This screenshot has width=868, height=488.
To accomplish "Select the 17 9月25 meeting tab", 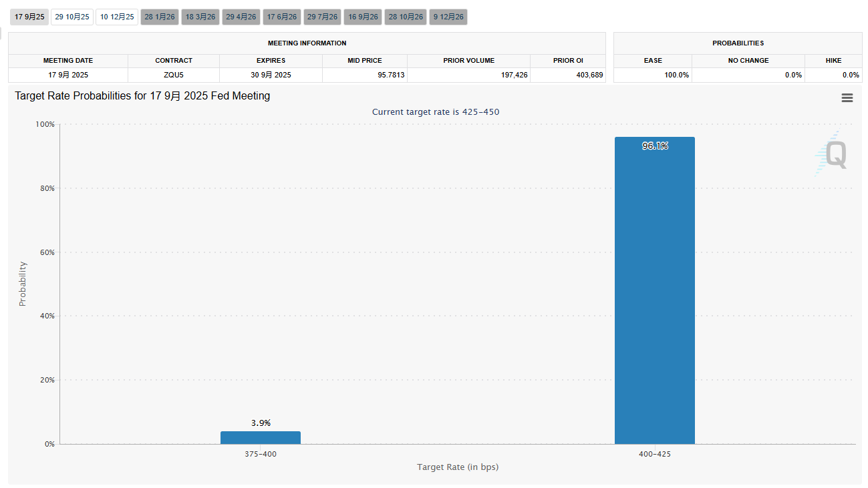I will tap(29, 17).
